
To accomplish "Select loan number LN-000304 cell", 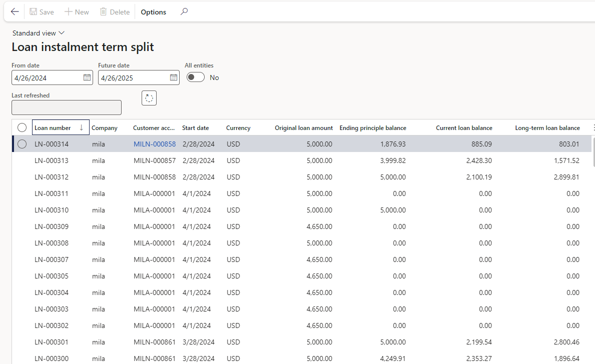I will pyautogui.click(x=52, y=292).
